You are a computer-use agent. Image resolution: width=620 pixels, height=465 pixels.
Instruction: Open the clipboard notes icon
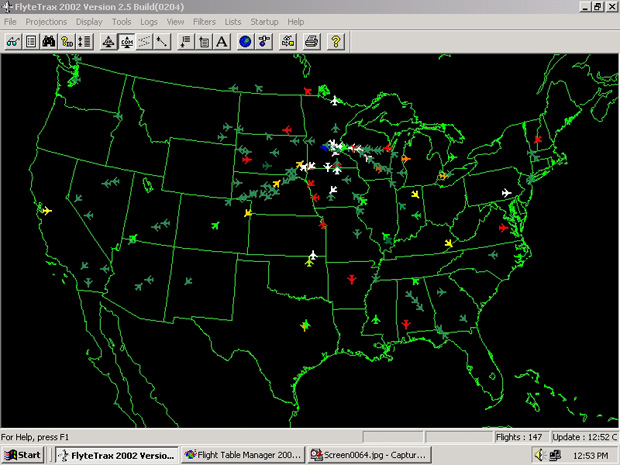[204, 41]
